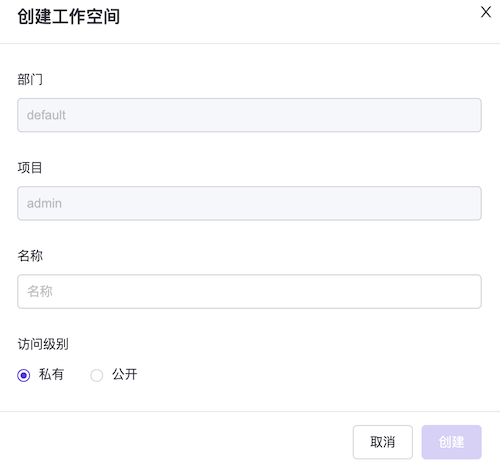
Task: Click the 'admin' text in project box
Action: point(44,203)
